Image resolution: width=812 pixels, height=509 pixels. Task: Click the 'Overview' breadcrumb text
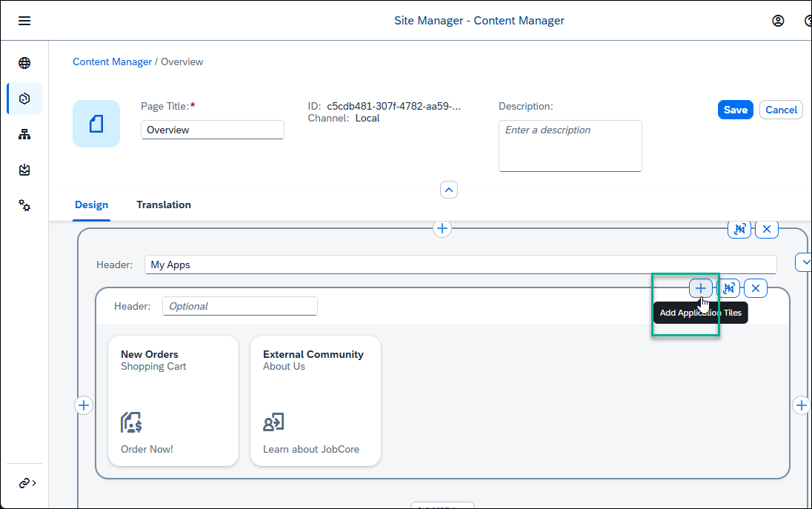click(x=182, y=61)
